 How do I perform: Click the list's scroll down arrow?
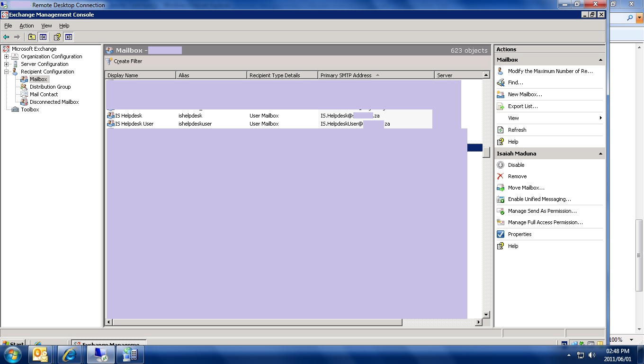coord(486,315)
